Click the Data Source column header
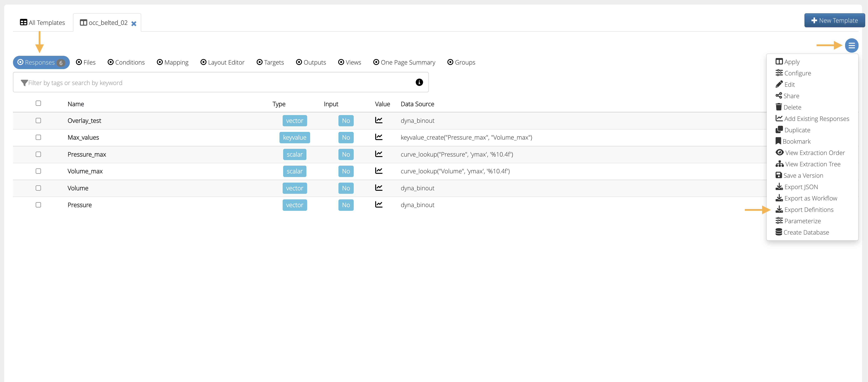 417,104
